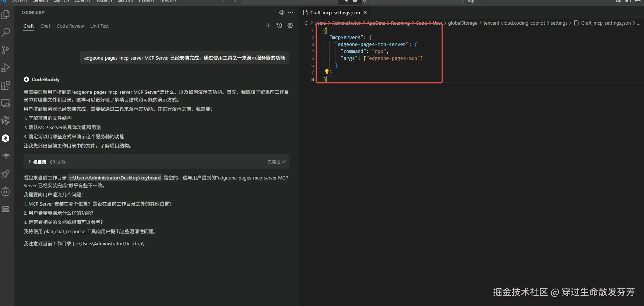Click the C: drive breadcrumb

click(306, 23)
